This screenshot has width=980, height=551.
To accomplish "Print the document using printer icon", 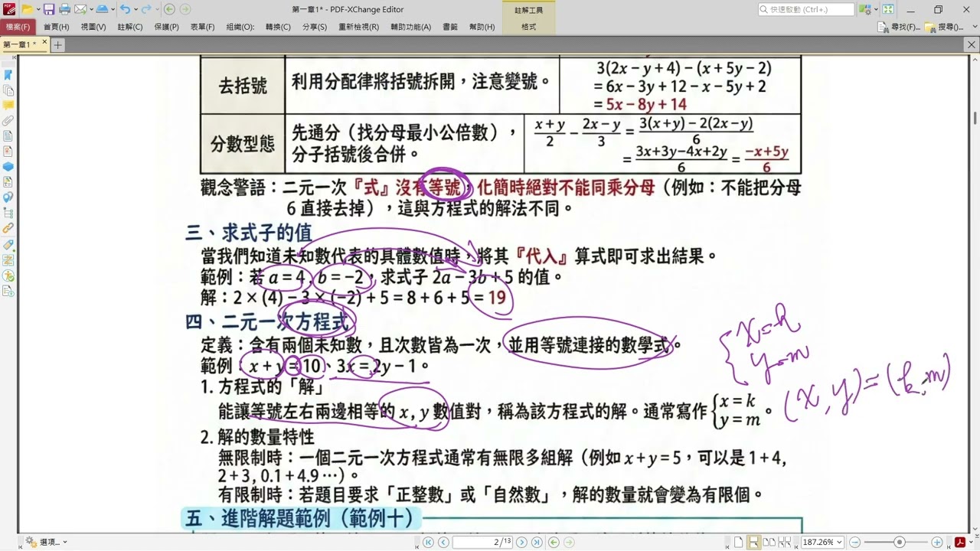I will tap(64, 9).
